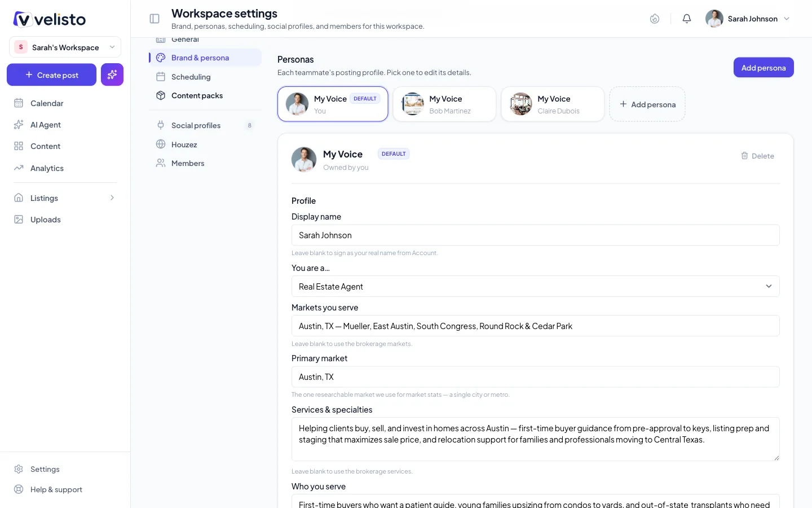Click the Delete persona button
The image size is (812, 508).
[757, 156]
